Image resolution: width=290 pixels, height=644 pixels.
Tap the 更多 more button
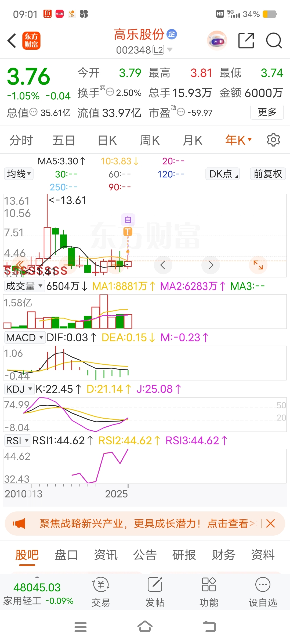(x=267, y=112)
